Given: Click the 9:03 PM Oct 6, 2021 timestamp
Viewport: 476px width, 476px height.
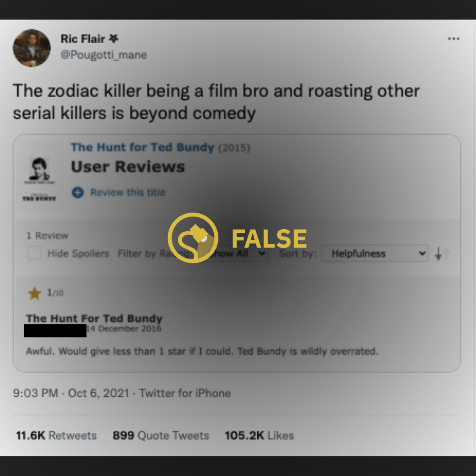Looking at the screenshot, I should (71, 393).
